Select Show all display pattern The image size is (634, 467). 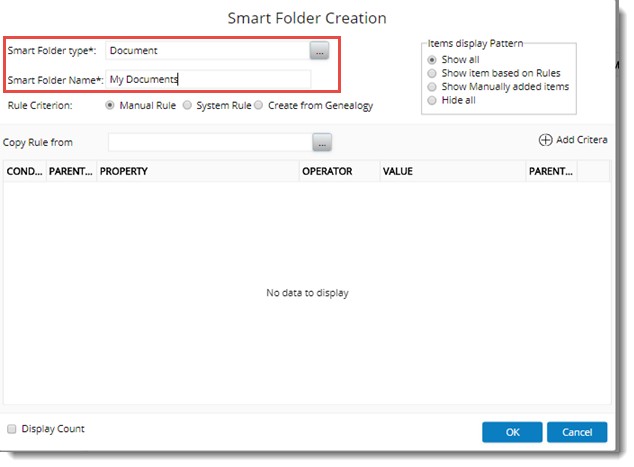(432, 59)
